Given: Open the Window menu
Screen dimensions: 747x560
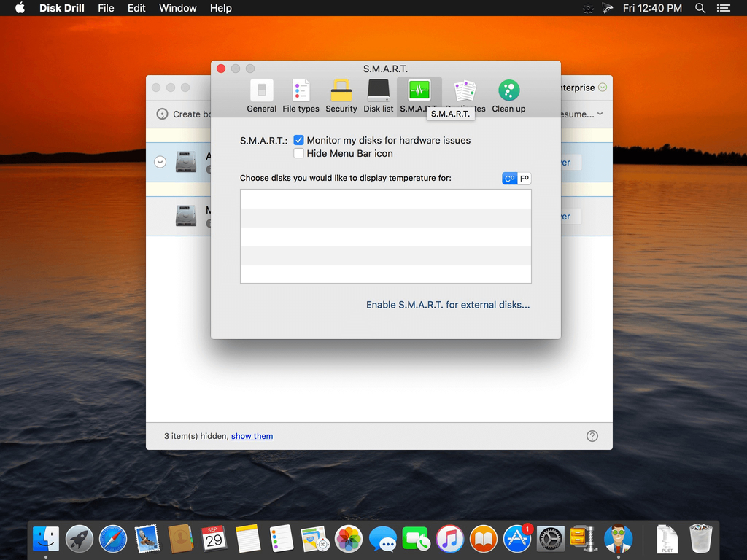Looking at the screenshot, I should pos(178,8).
